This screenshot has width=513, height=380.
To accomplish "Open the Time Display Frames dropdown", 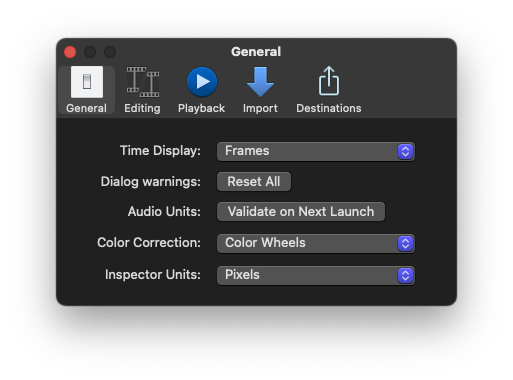I will point(316,152).
